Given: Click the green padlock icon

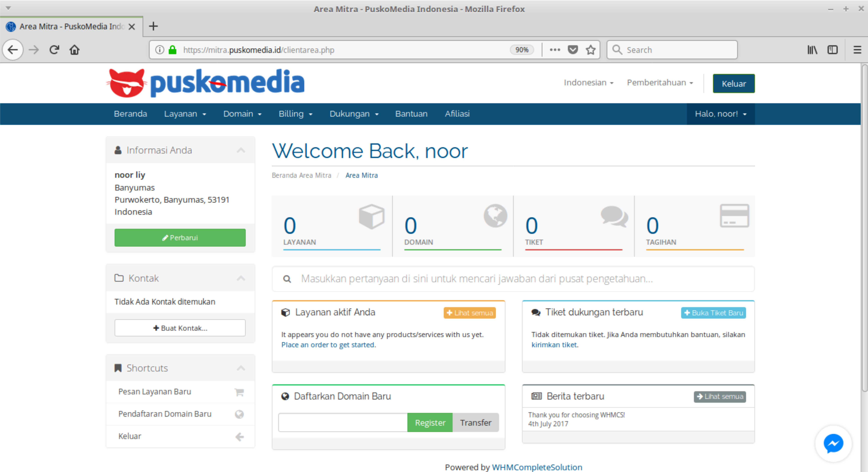Looking at the screenshot, I should (173, 50).
